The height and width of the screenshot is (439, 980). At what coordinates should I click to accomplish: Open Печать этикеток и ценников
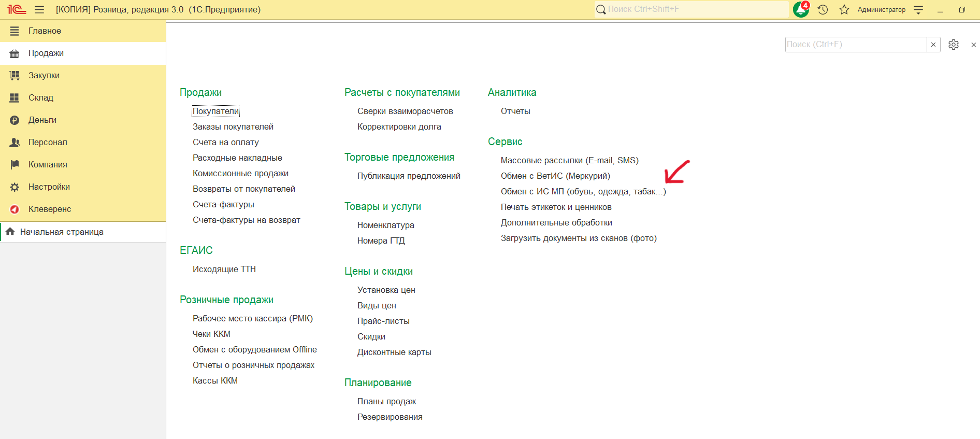pyautogui.click(x=556, y=207)
